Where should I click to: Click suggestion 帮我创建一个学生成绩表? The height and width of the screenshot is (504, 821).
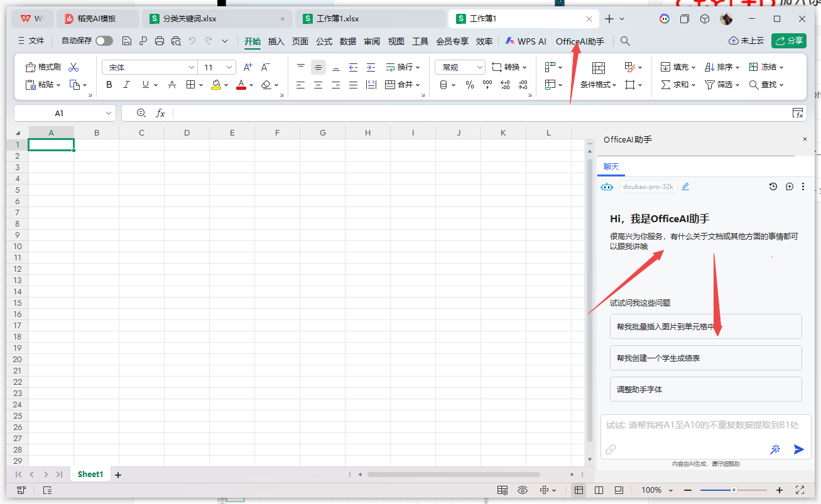tap(705, 358)
